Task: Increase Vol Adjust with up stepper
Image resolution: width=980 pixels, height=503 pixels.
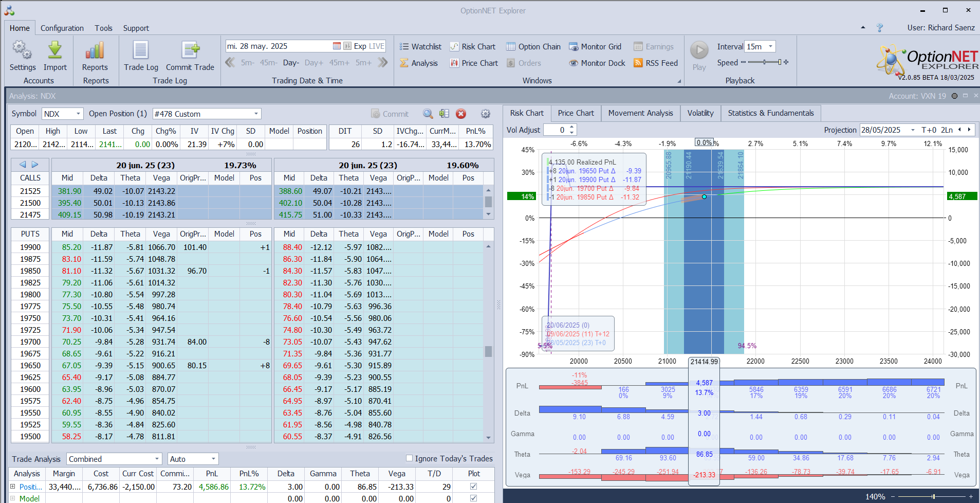Action: pyautogui.click(x=572, y=127)
